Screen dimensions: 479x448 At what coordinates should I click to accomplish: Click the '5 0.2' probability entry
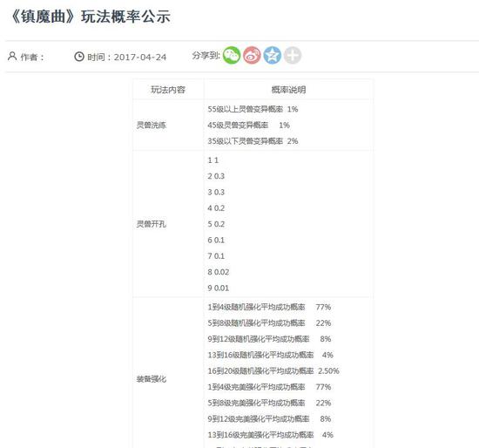(216, 224)
